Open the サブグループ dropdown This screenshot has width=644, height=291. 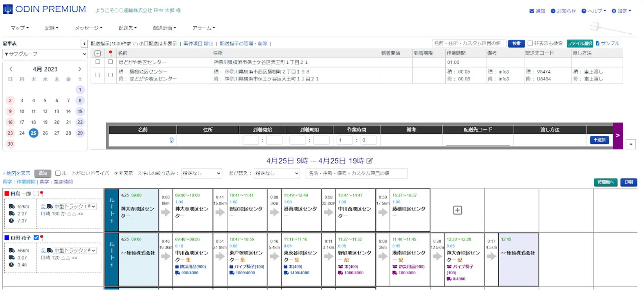coord(45,54)
